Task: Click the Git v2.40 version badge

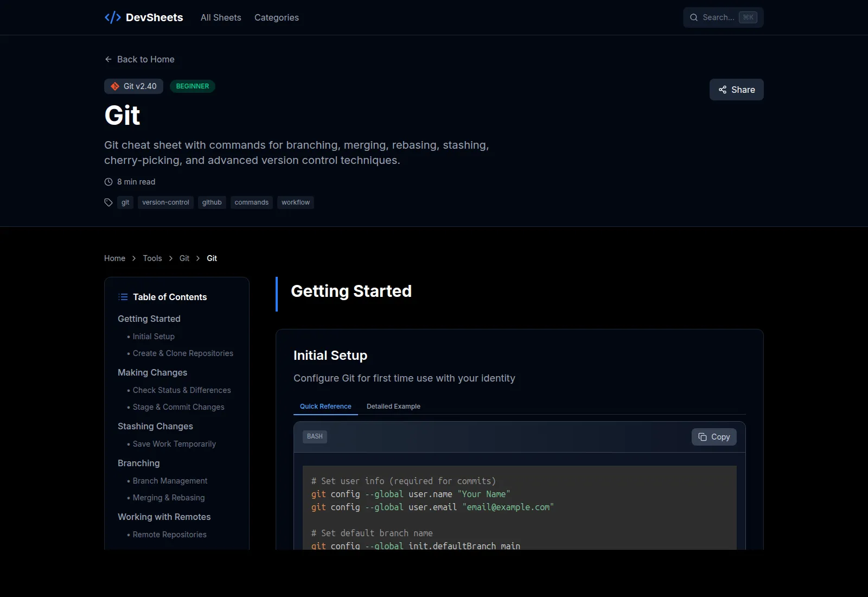Action: (x=133, y=86)
